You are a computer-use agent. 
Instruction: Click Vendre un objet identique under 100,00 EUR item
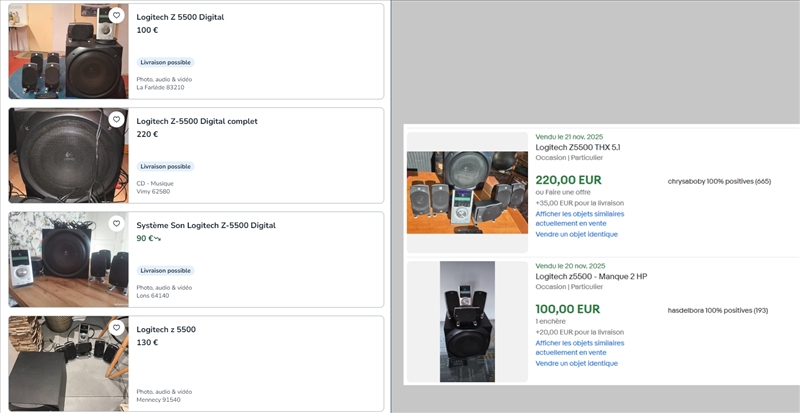pyautogui.click(x=576, y=363)
